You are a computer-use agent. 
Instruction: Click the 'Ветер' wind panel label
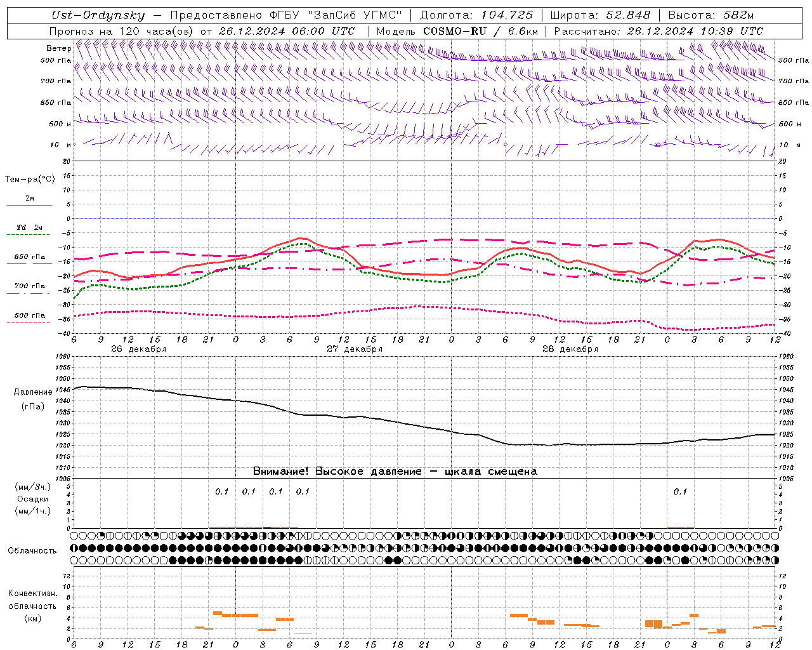coord(58,48)
